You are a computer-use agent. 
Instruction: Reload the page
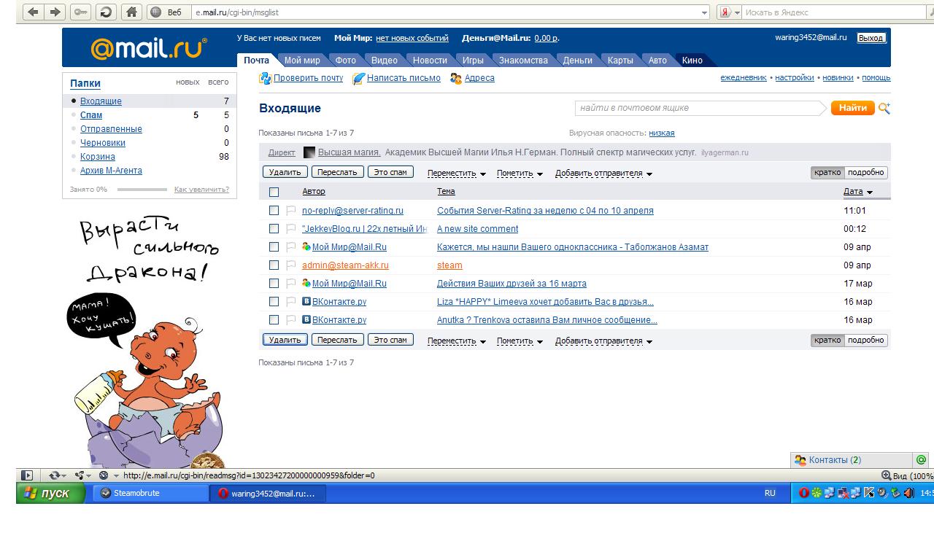tap(106, 12)
